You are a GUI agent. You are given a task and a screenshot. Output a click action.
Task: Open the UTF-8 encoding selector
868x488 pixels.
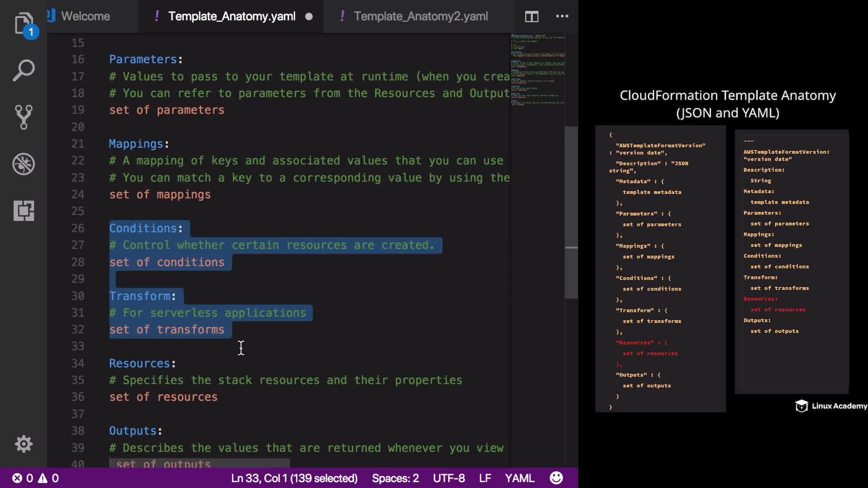(x=448, y=478)
